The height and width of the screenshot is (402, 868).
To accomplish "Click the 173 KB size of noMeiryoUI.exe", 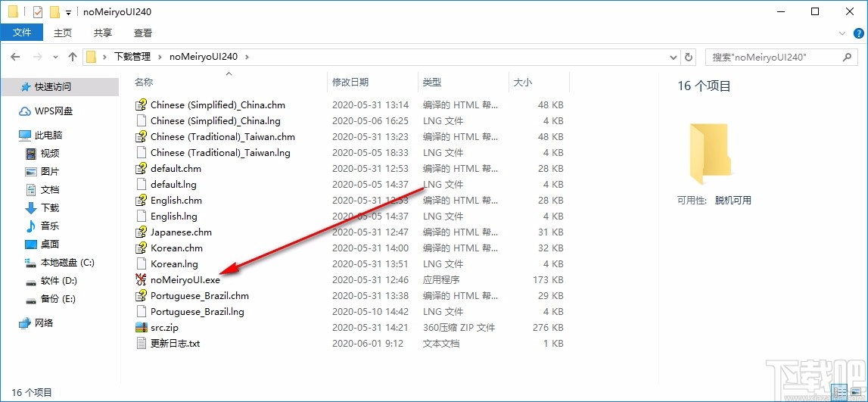I will tap(548, 279).
